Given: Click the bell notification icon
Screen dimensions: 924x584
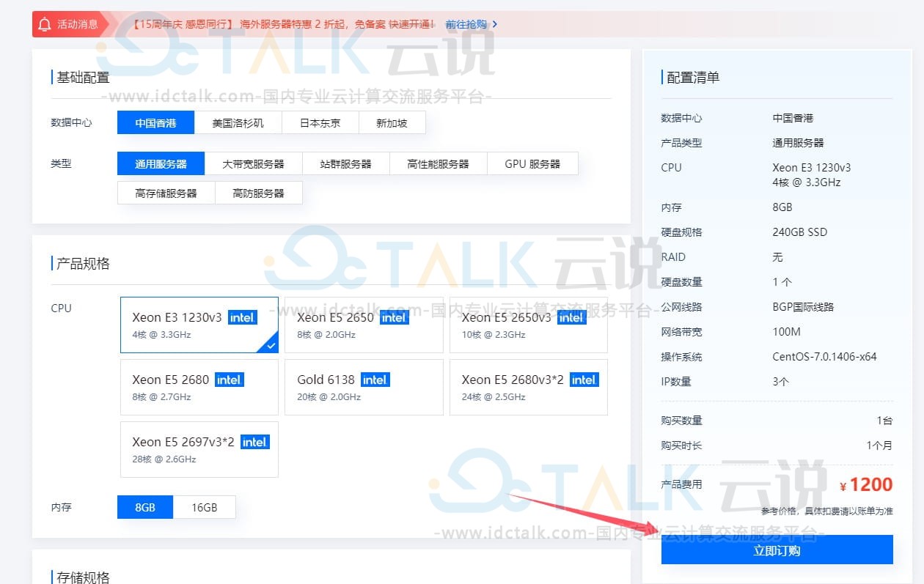Looking at the screenshot, I should pyautogui.click(x=45, y=24).
